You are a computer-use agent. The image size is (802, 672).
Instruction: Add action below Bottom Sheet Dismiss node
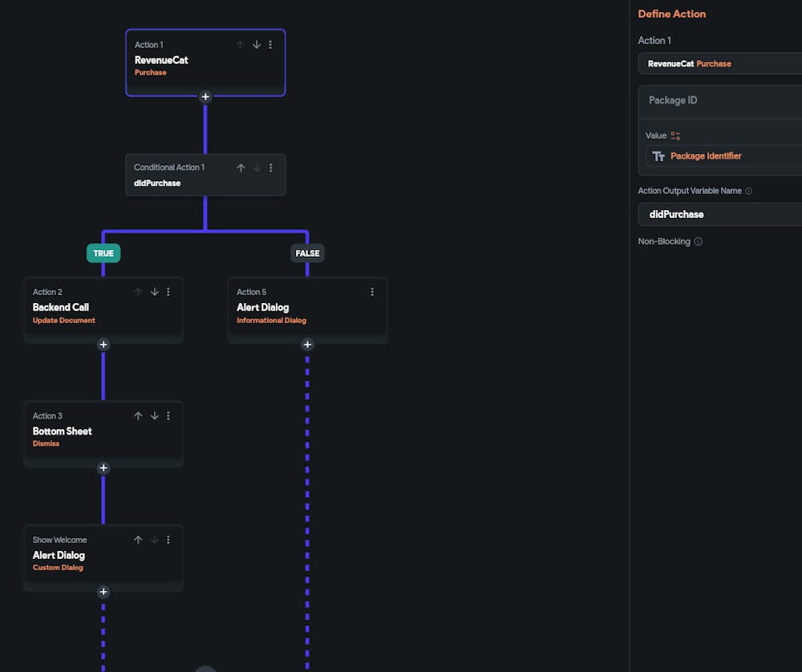[x=103, y=468]
